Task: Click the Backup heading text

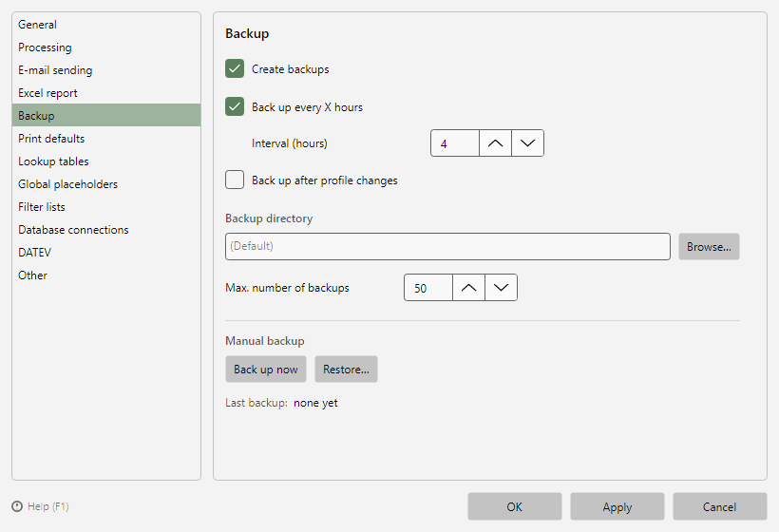Action: 247,33
